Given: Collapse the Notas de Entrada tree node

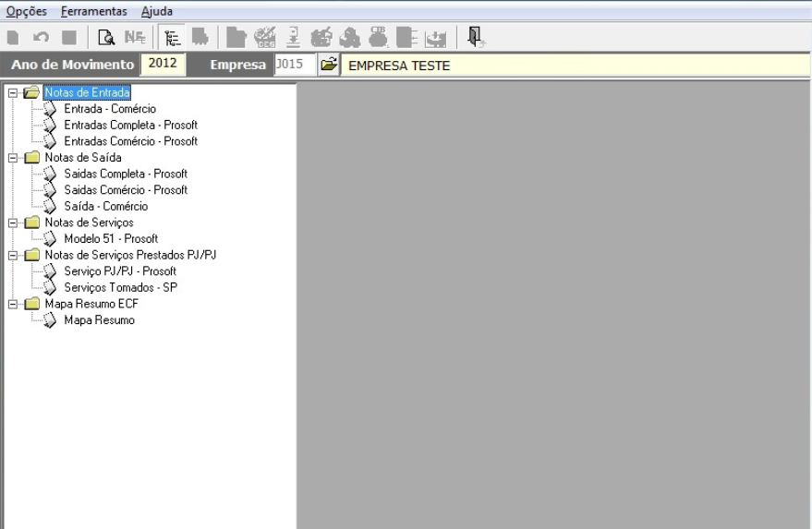Looking at the screenshot, I should pos(11,92).
